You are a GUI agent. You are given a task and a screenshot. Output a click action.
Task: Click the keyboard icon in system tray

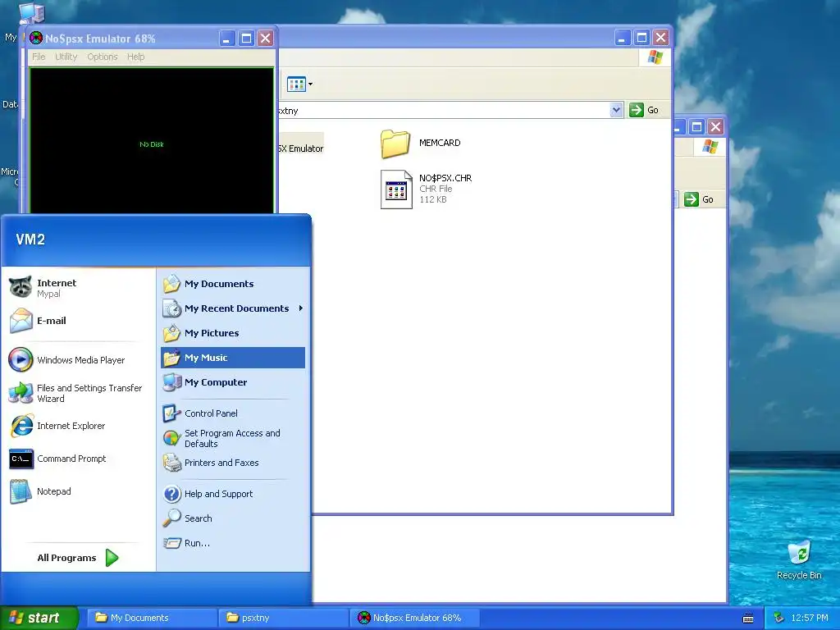coord(748,619)
